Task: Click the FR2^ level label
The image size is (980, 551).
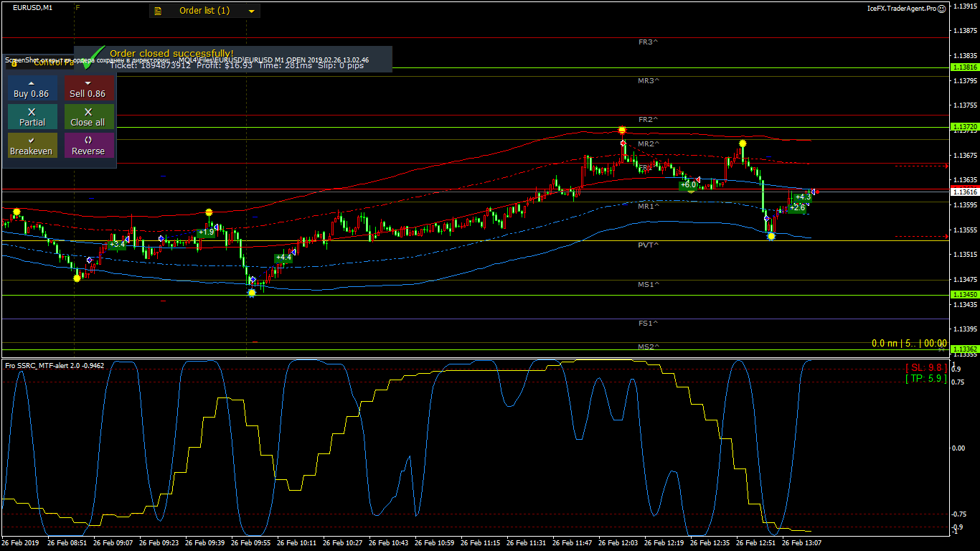Action: click(649, 120)
